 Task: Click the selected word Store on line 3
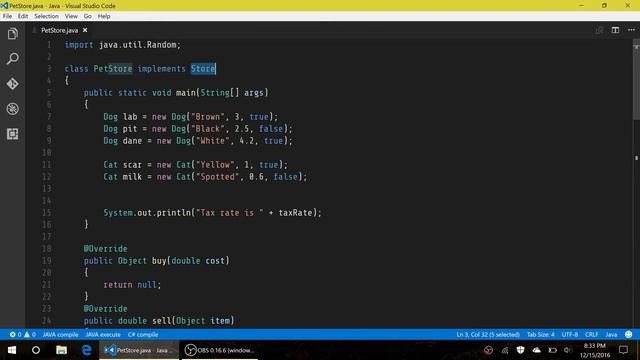(203, 69)
